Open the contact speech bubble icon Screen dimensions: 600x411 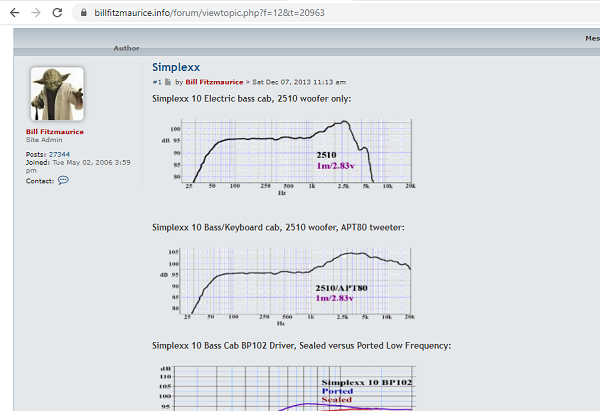(63, 180)
